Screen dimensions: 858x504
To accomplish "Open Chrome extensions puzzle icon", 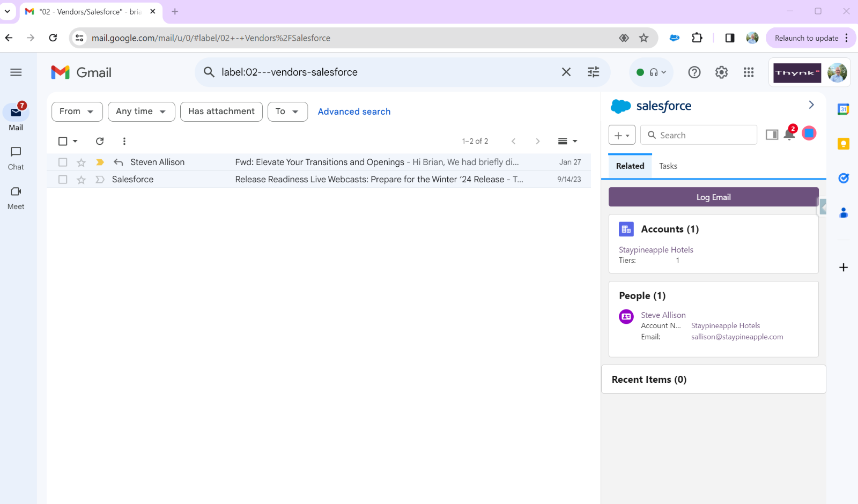I will (697, 38).
